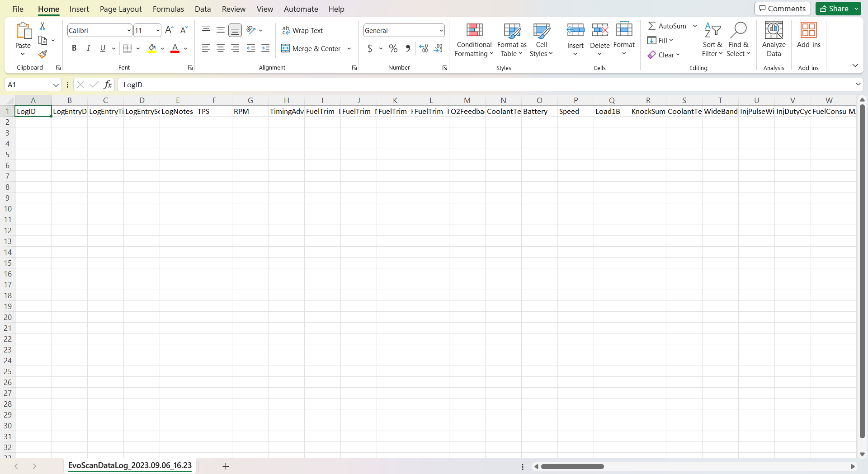This screenshot has height=474, width=868.
Task: Open Conditional Formatting menu
Action: click(474, 40)
